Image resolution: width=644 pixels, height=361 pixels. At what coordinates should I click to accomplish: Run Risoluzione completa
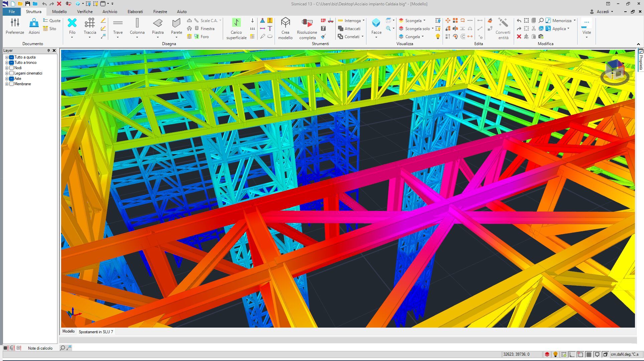(x=307, y=23)
